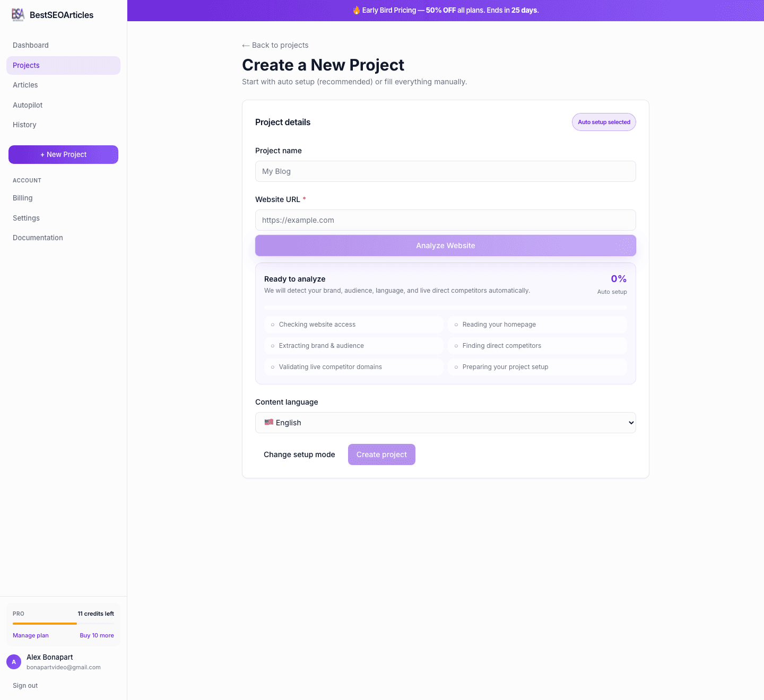Viewport: 764px width, 700px height.
Task: Open the Content language dropdown
Action: tap(446, 422)
